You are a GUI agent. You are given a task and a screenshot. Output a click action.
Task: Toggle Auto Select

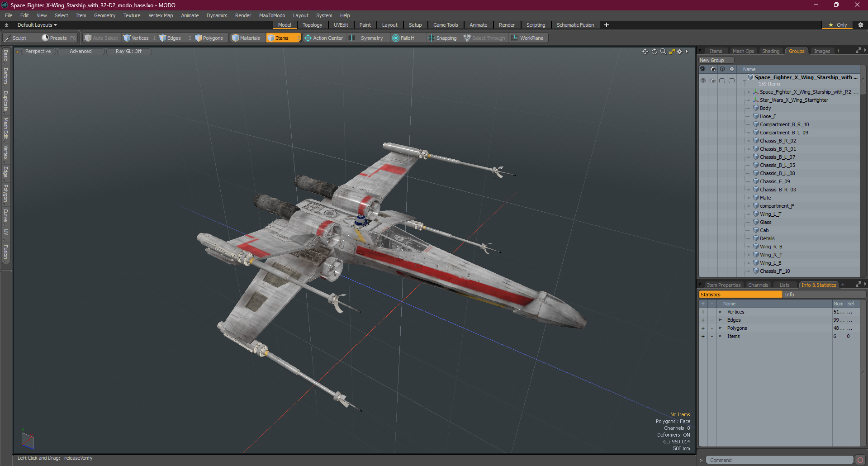click(102, 38)
